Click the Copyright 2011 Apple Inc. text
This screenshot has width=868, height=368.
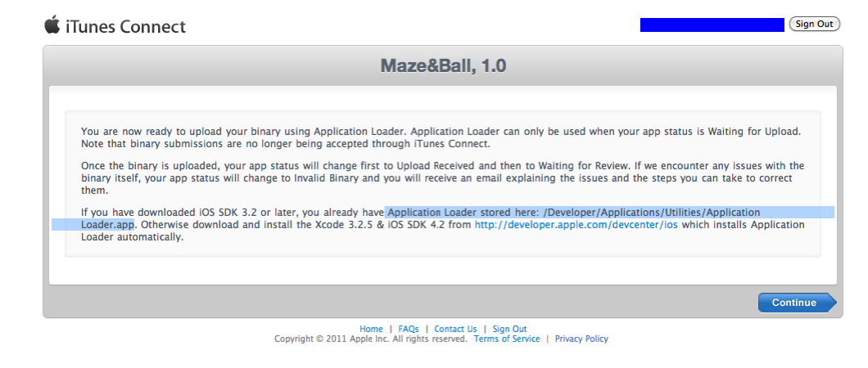(x=370, y=339)
